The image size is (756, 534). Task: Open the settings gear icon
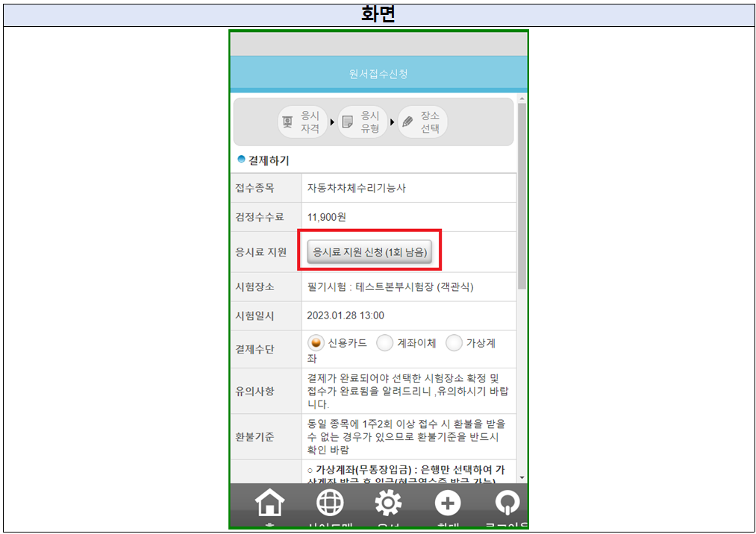(388, 502)
